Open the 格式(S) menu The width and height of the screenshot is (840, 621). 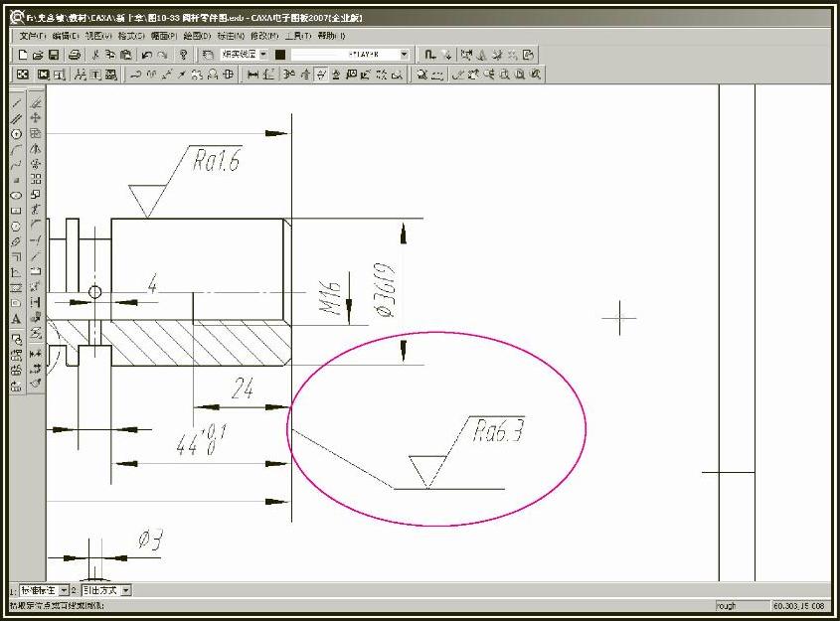coord(131,36)
